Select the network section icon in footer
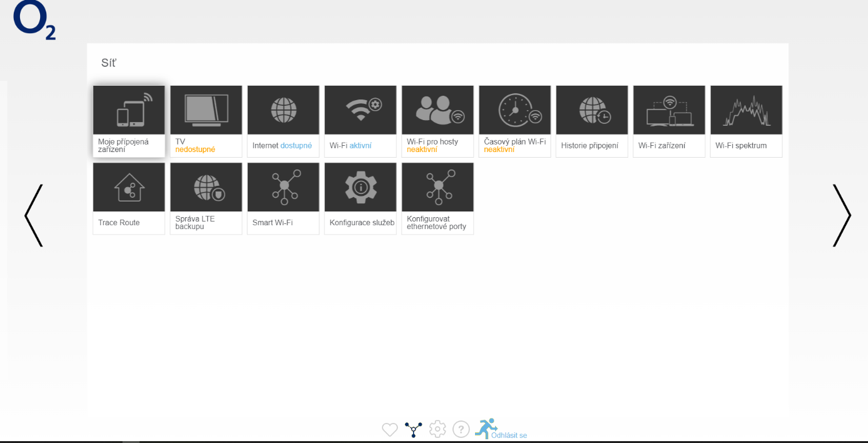 point(413,429)
